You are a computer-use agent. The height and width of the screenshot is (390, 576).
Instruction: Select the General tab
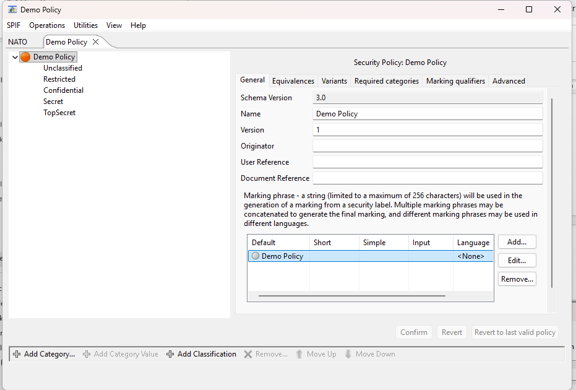click(x=252, y=80)
